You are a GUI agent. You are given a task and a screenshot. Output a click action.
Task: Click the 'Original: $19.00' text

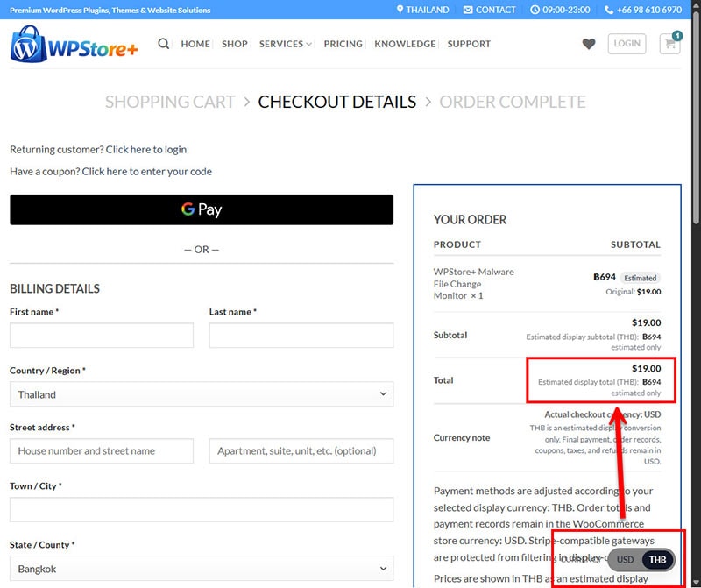point(633,292)
